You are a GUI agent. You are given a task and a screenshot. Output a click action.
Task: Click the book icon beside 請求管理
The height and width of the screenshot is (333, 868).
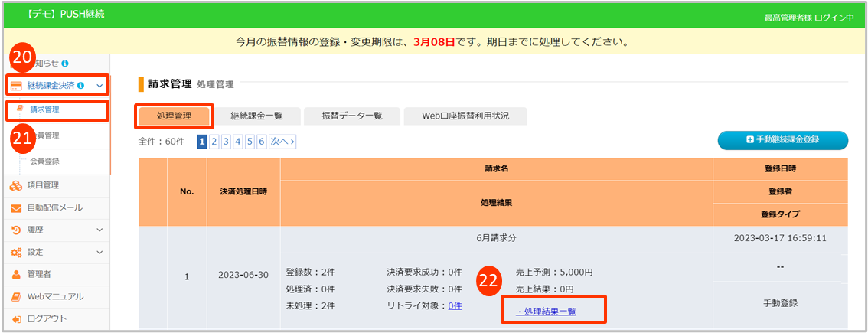[20, 109]
